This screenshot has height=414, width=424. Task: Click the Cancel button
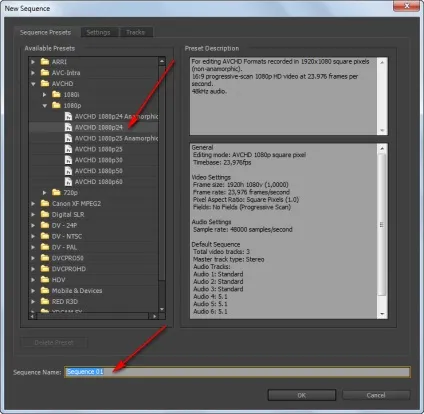pyautogui.click(x=376, y=395)
